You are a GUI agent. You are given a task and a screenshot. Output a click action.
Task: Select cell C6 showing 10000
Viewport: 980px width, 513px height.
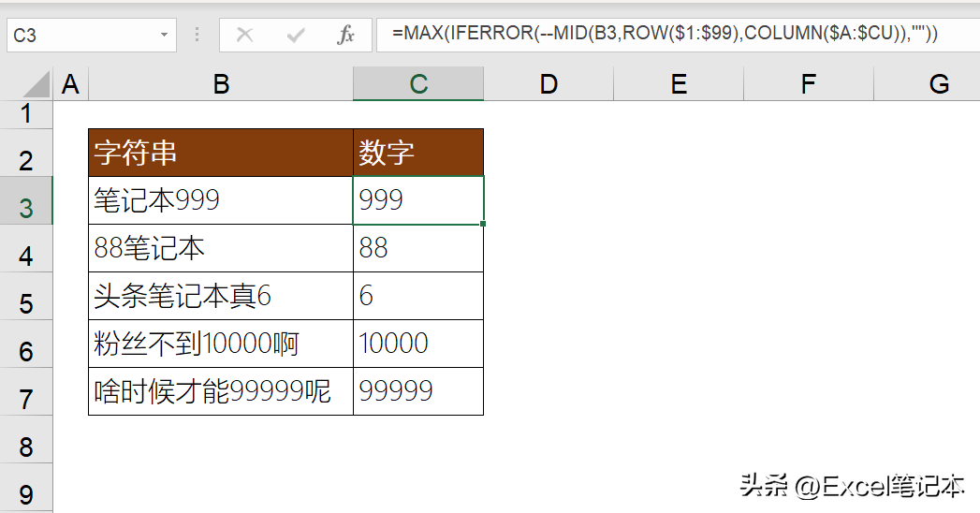click(418, 344)
